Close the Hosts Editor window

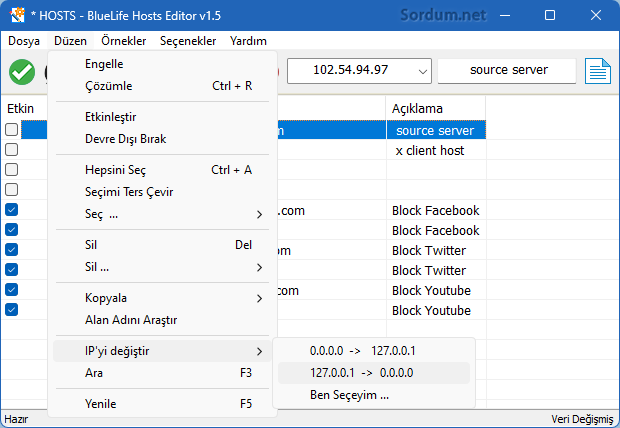point(595,15)
